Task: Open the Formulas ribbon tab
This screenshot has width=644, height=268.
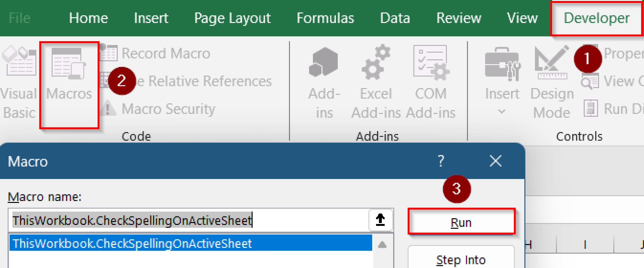Action: (x=325, y=18)
